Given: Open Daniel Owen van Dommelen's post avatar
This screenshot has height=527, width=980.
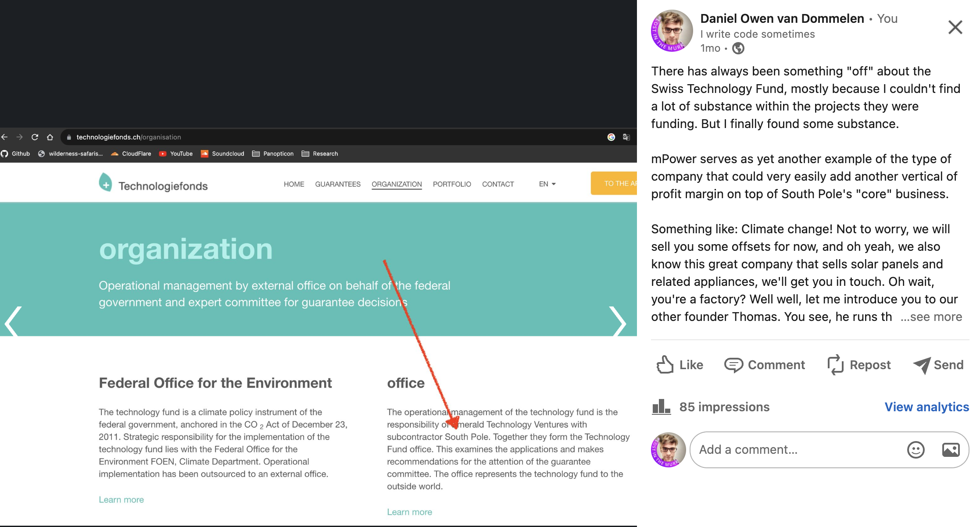Looking at the screenshot, I should [x=672, y=31].
